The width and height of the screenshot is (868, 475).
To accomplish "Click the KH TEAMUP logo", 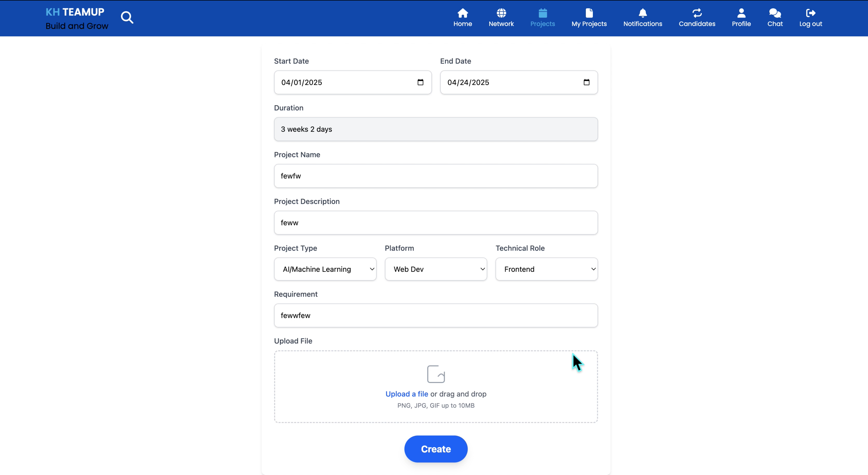I will [75, 12].
